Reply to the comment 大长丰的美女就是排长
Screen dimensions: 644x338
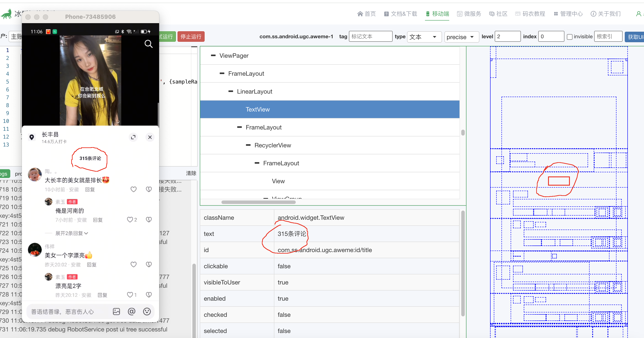(90, 190)
